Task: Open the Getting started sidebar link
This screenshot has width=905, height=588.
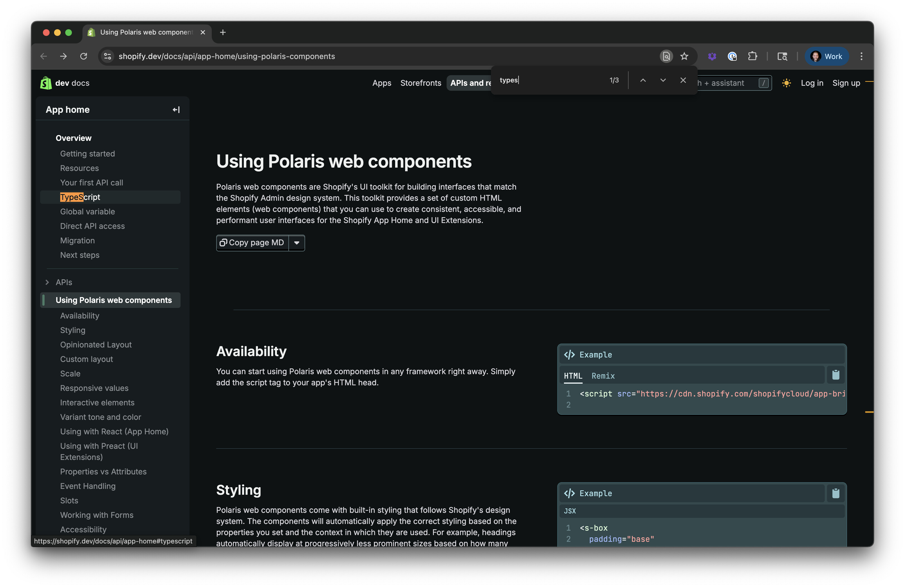Action: tap(87, 153)
